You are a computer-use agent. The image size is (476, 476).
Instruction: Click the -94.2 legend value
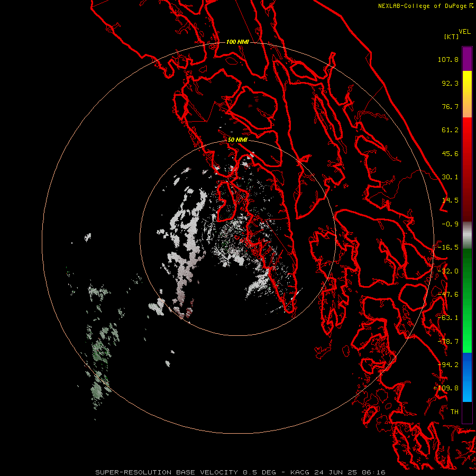(448, 365)
